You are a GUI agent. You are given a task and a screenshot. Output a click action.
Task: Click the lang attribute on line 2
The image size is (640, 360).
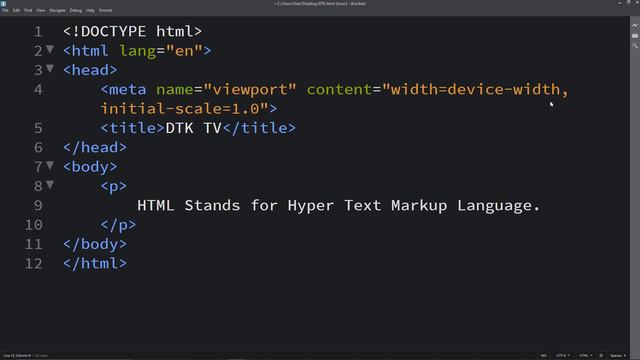tap(138, 51)
